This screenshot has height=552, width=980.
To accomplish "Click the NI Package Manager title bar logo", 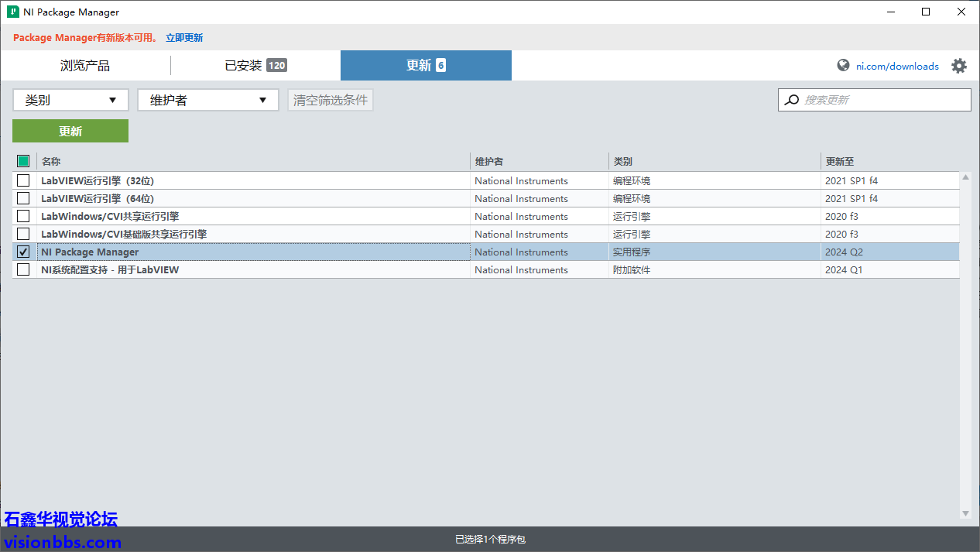I will (13, 12).
